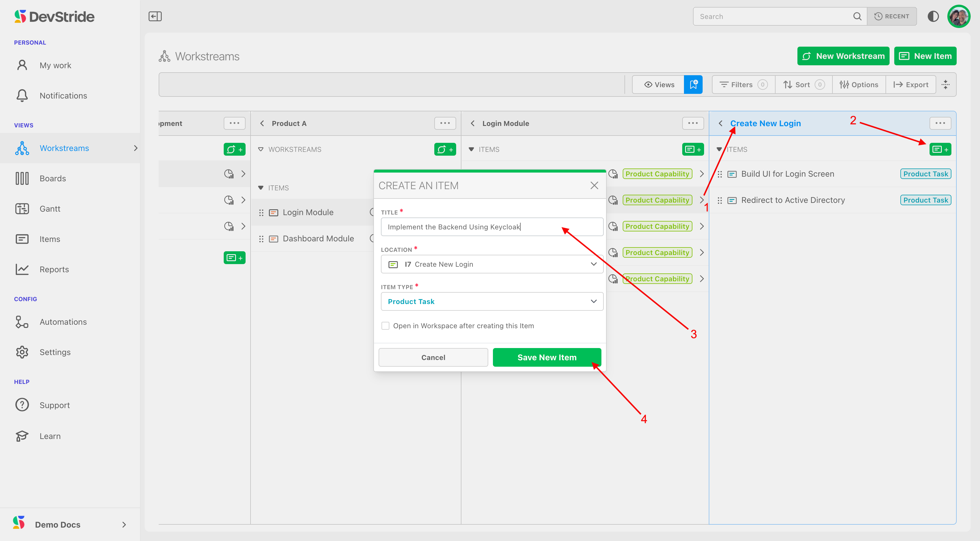Image resolution: width=980 pixels, height=541 pixels.
Task: Open Reports in sidebar
Action: point(54,270)
